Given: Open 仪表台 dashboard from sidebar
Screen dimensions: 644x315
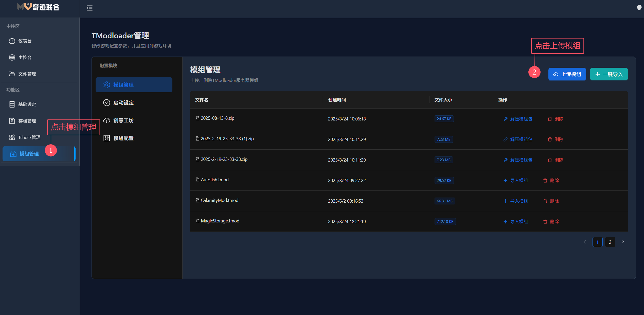Looking at the screenshot, I should pos(25,41).
